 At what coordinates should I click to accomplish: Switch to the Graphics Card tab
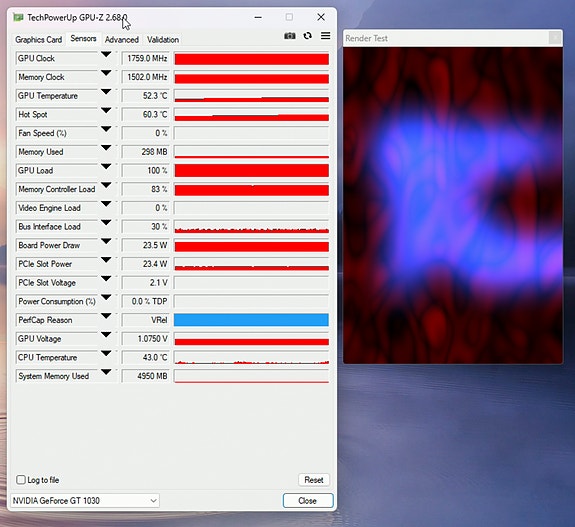39,40
